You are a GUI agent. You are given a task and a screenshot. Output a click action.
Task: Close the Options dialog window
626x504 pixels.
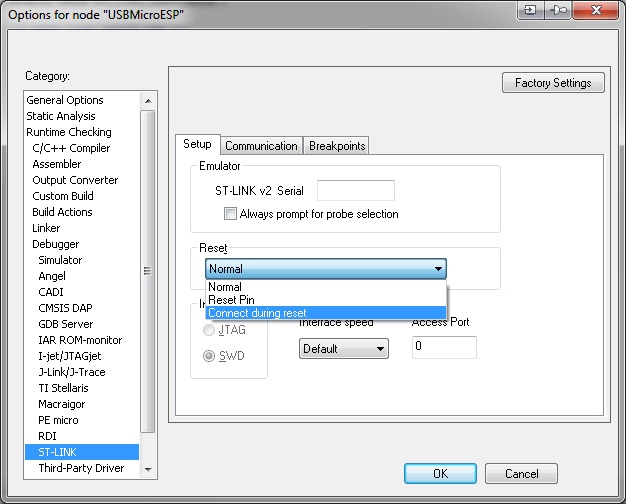[596, 10]
